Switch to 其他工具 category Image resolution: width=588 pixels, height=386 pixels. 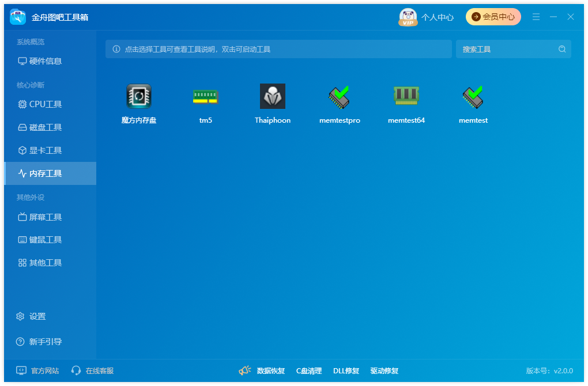(50, 263)
